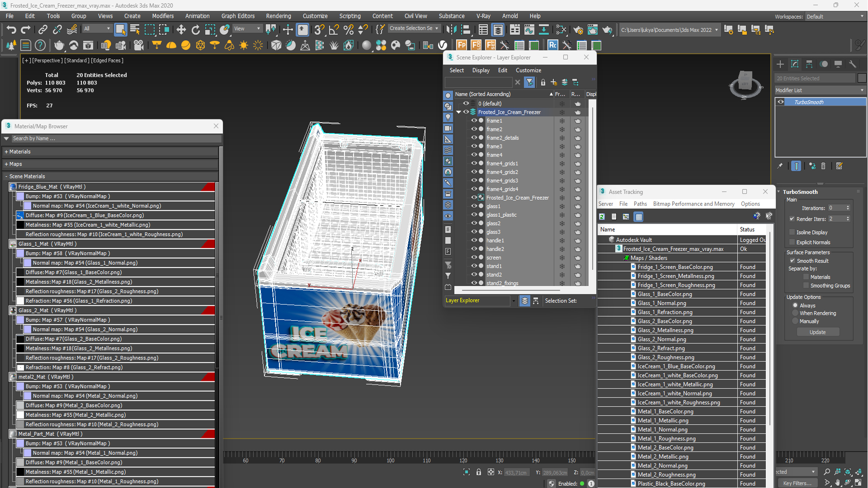Activate the Select Object tool
Viewport: 868px width, 488px height.
(x=120, y=30)
